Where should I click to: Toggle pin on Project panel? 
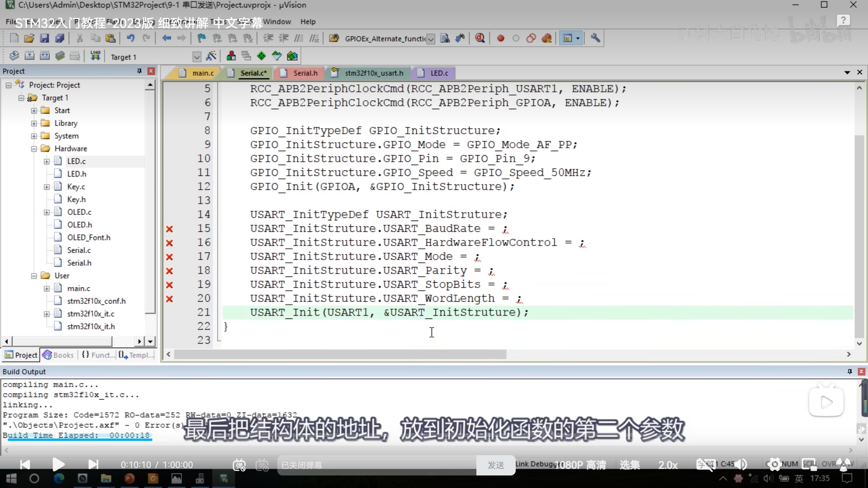(x=139, y=71)
